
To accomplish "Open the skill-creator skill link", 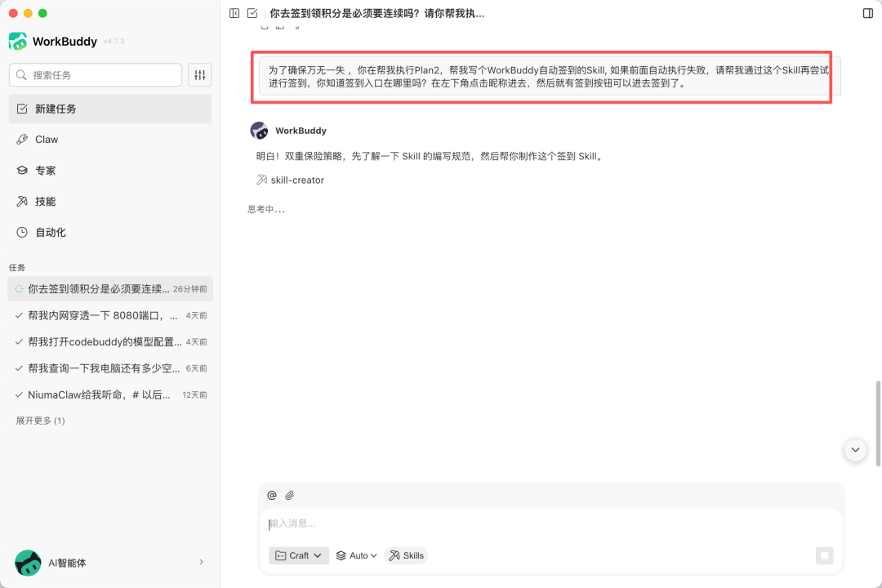I will [297, 180].
